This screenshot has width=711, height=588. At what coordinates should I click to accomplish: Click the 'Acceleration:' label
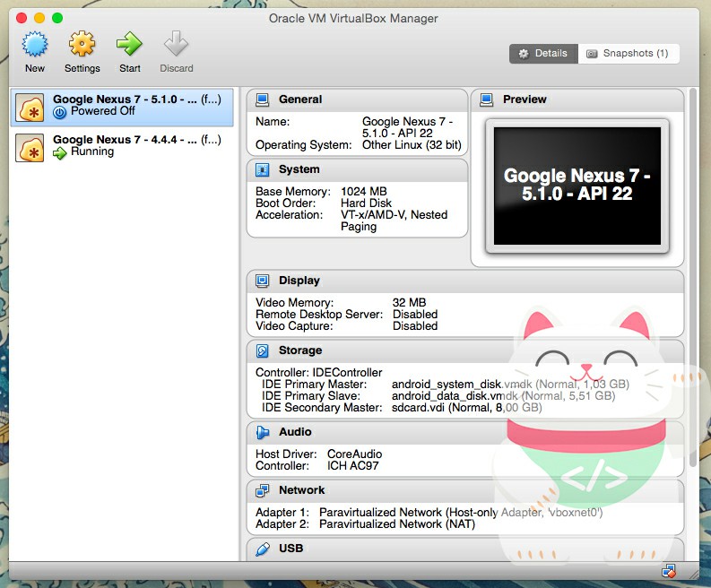290,215
